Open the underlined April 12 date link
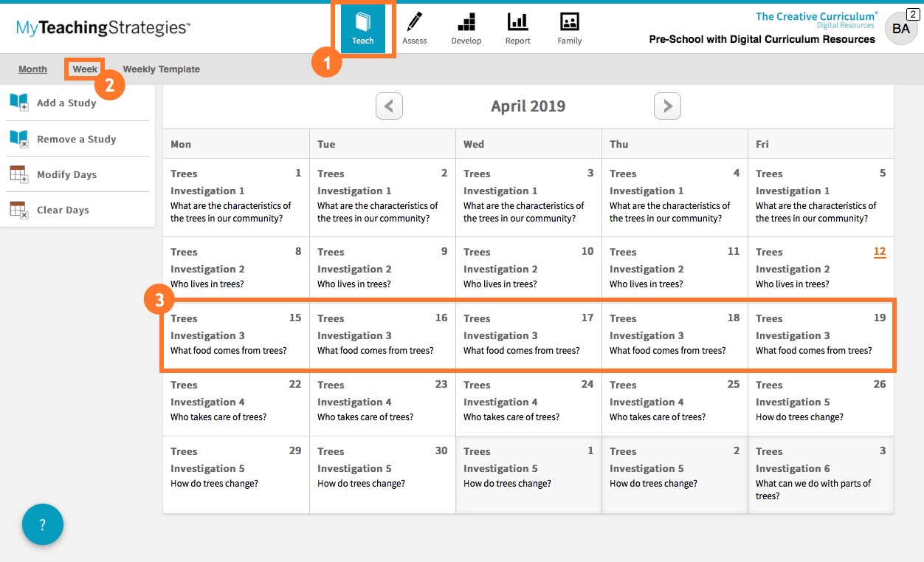The width and height of the screenshot is (924, 562). click(879, 251)
